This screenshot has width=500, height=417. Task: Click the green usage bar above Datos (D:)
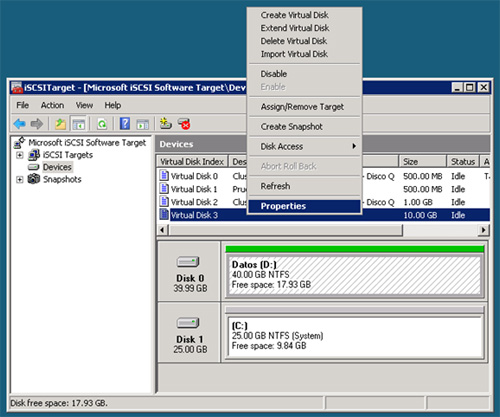354,249
